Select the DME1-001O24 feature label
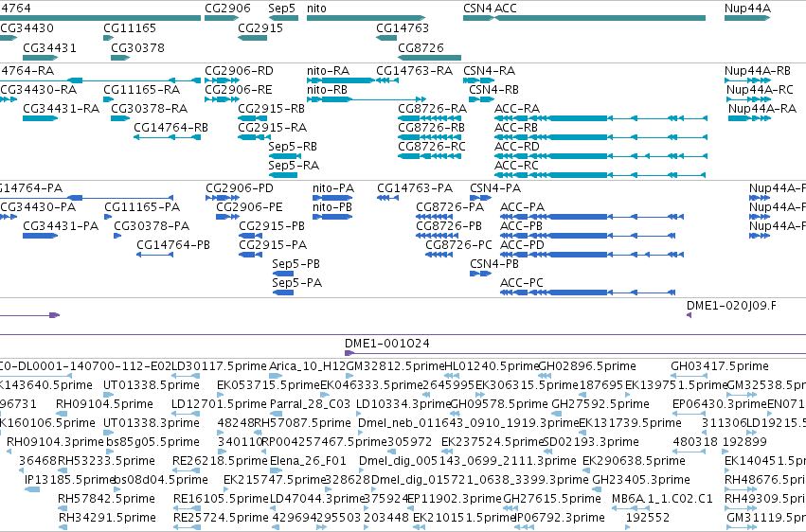Image resolution: width=806 pixels, height=532 pixels. (387, 344)
